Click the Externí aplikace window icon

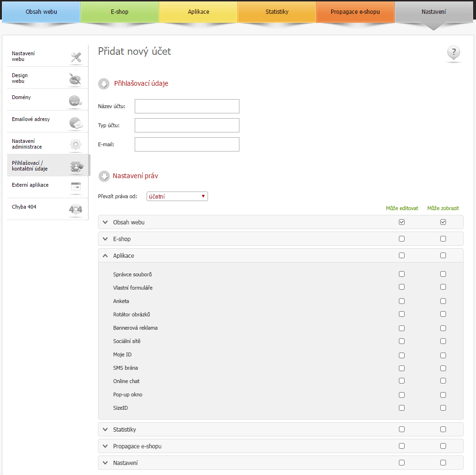75,186
